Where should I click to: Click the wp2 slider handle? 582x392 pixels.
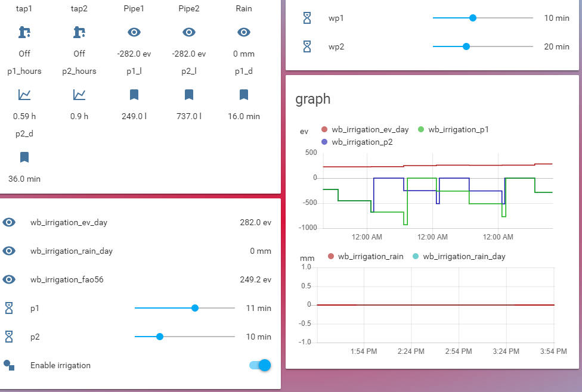466,46
